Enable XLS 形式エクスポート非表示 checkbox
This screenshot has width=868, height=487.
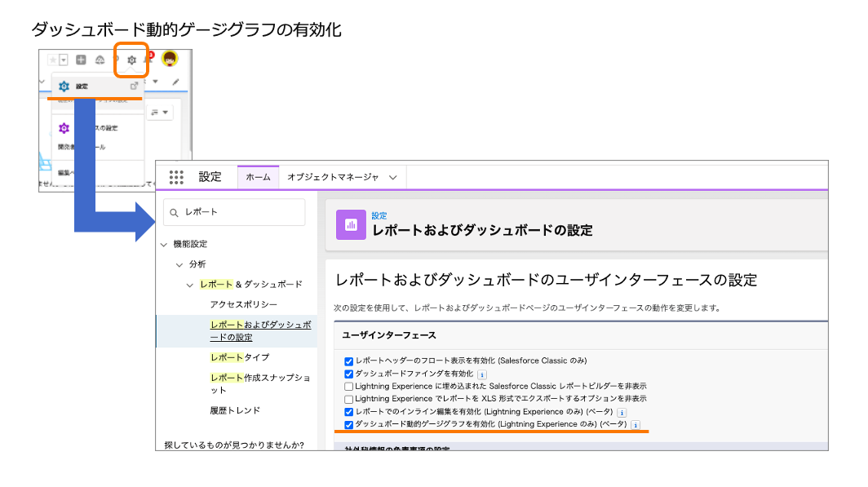(x=349, y=399)
